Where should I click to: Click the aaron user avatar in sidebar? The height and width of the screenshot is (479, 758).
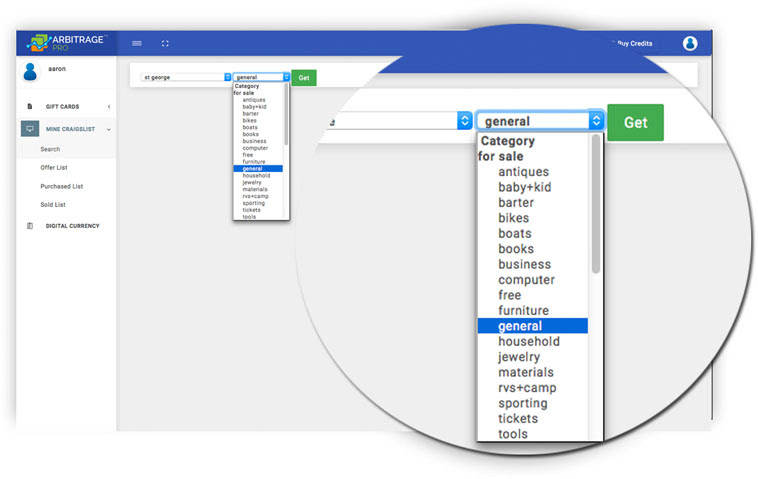30,72
